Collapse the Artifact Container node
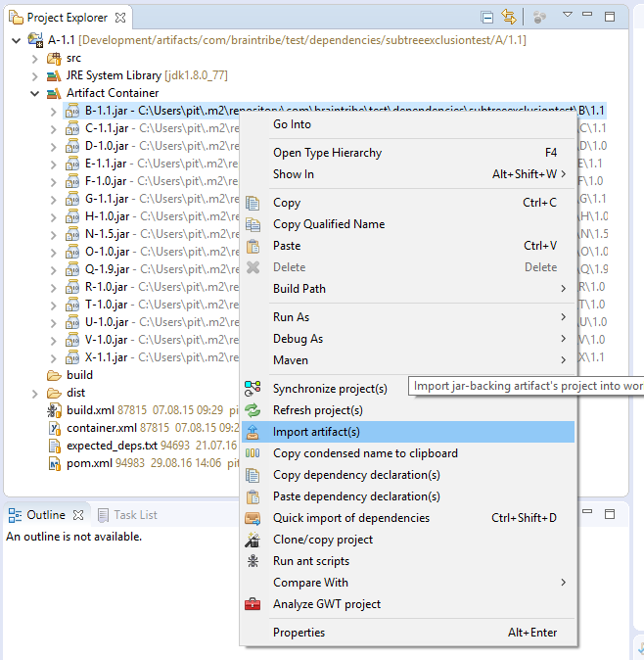This screenshot has height=660, width=644. [x=35, y=93]
